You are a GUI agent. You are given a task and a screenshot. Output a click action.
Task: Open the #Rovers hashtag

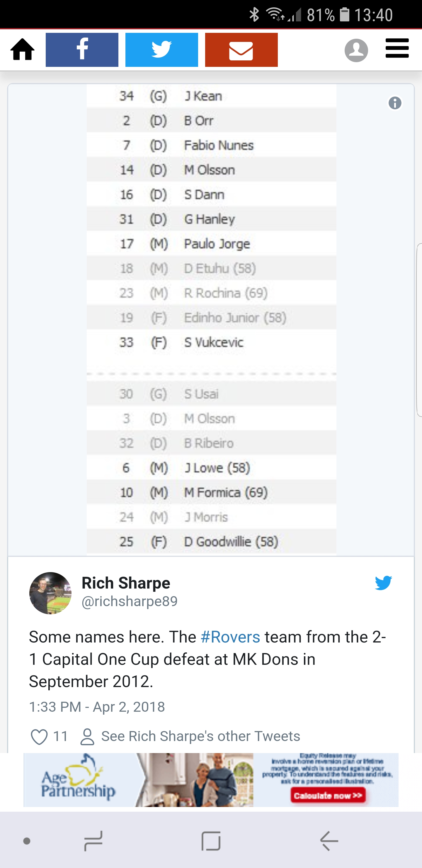point(230,637)
